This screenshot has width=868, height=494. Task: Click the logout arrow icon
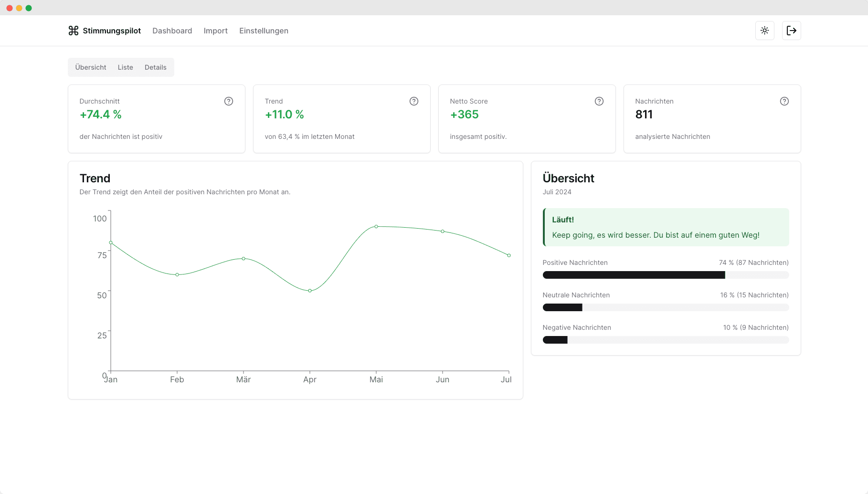(791, 31)
